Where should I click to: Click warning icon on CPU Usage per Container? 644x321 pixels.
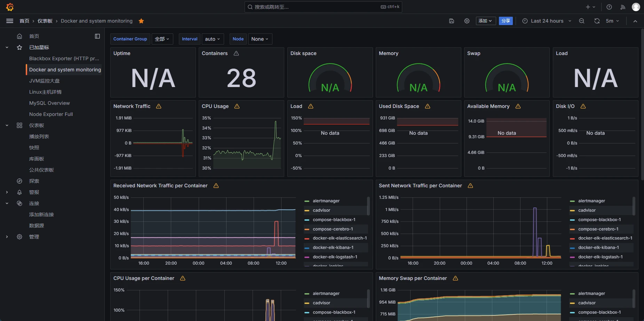pyautogui.click(x=183, y=278)
